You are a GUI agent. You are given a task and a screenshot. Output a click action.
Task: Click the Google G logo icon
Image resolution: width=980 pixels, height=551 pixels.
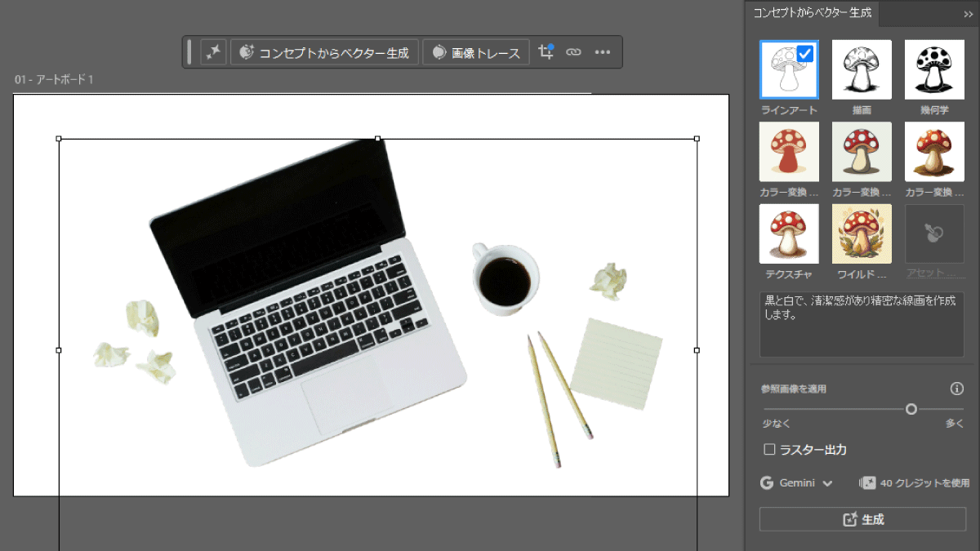[x=767, y=482]
